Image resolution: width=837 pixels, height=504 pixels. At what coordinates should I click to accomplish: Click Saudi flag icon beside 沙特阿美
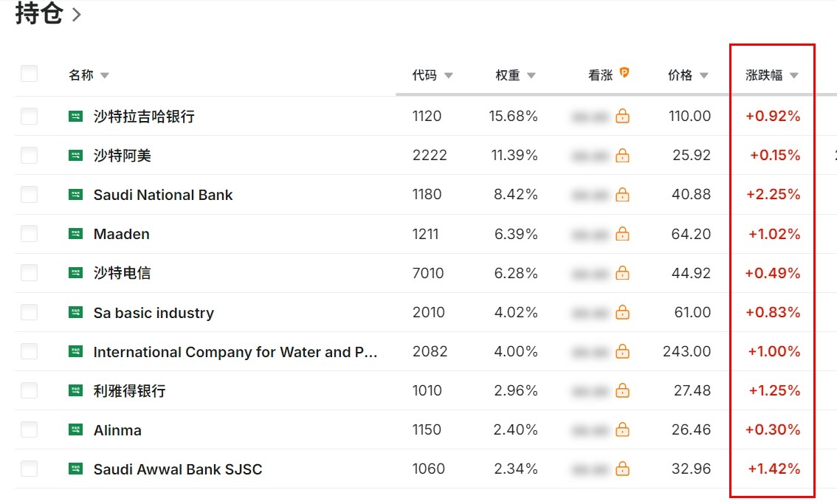coord(76,156)
